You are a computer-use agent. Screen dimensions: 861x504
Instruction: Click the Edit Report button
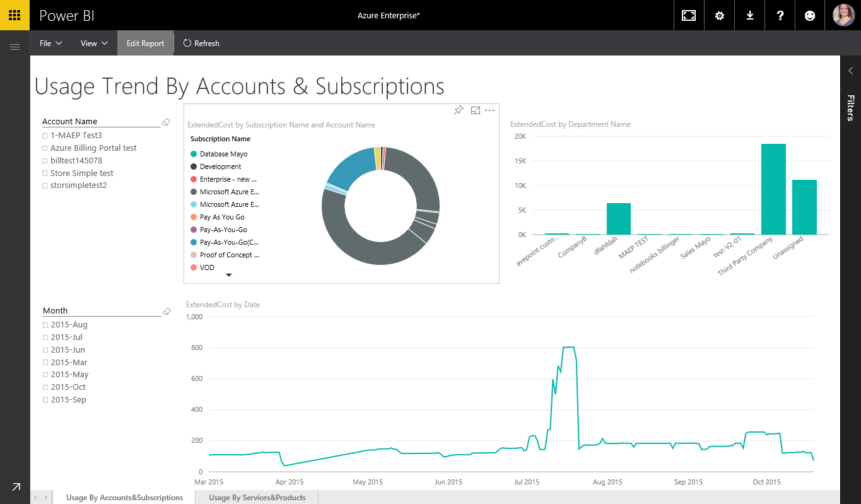point(145,44)
